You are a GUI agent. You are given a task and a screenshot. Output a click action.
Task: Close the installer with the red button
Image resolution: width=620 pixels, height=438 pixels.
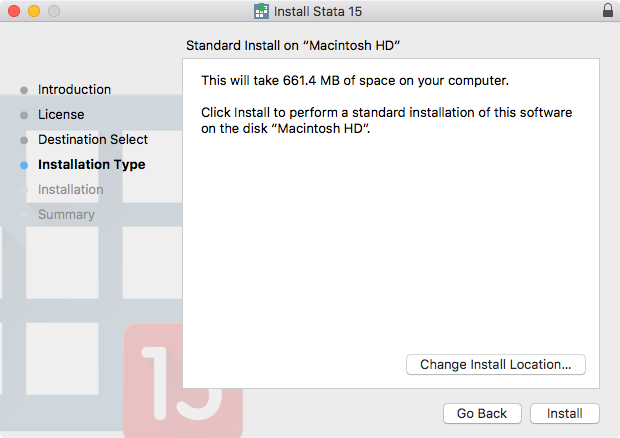click(x=14, y=11)
